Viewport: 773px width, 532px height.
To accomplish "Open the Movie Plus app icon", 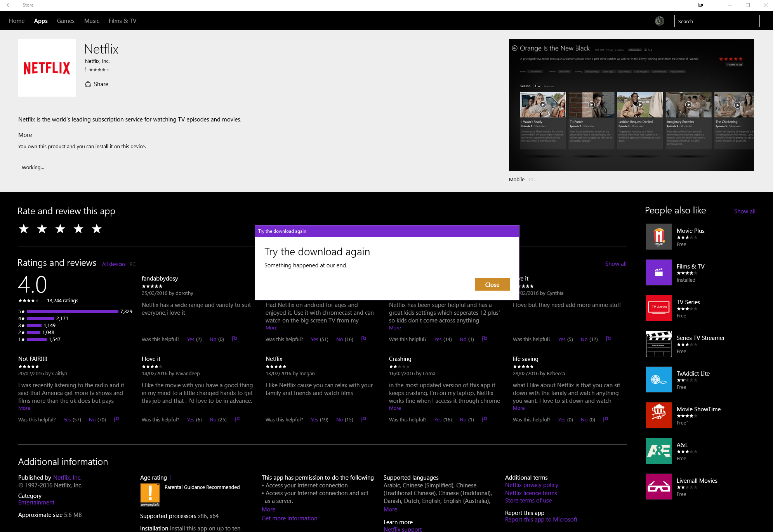I will (x=658, y=237).
